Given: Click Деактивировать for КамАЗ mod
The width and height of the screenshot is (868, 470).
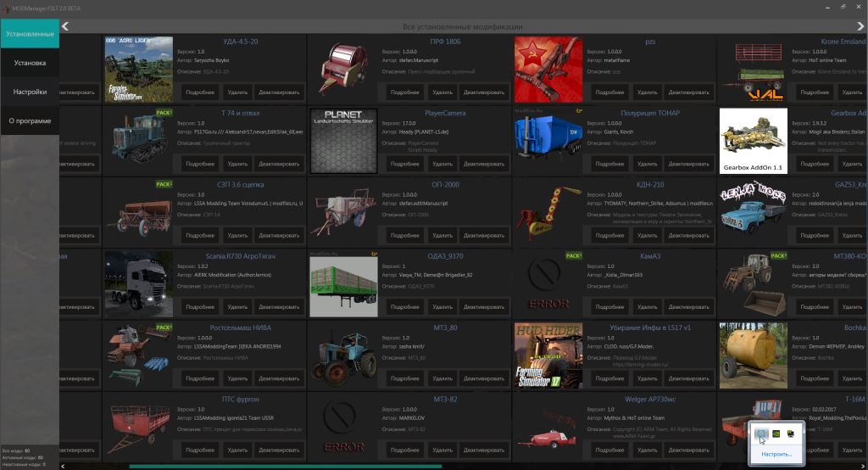Looking at the screenshot, I should 687,306.
